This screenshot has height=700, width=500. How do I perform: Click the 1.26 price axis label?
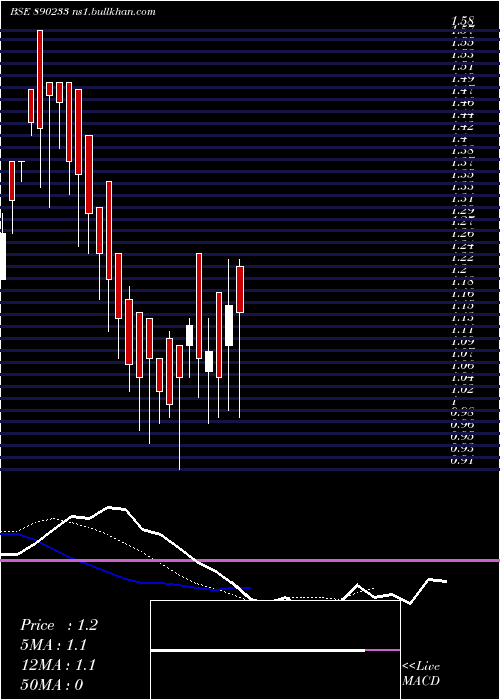463,234
